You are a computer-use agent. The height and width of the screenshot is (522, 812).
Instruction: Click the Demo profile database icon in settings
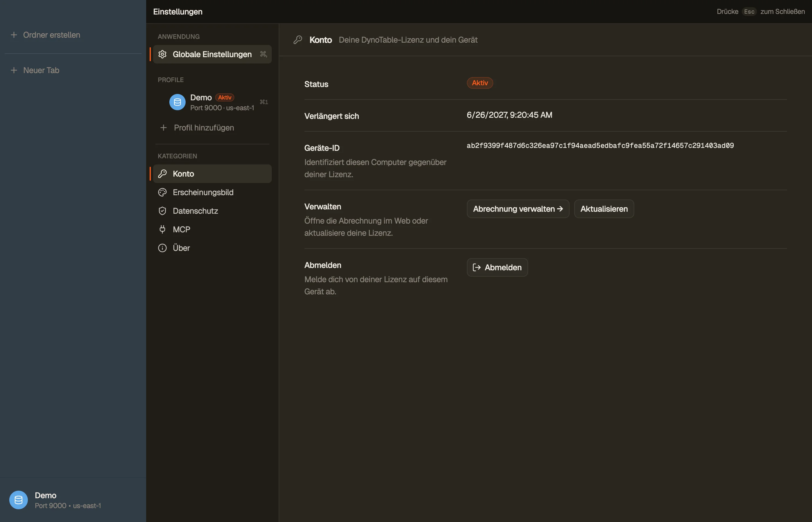(x=177, y=102)
